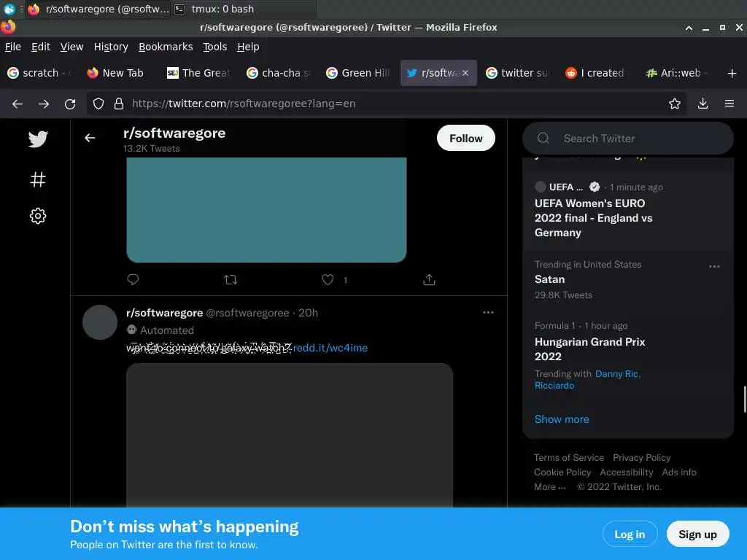Open more options on the 20h tweet
This screenshot has height=560, width=747.
click(488, 312)
